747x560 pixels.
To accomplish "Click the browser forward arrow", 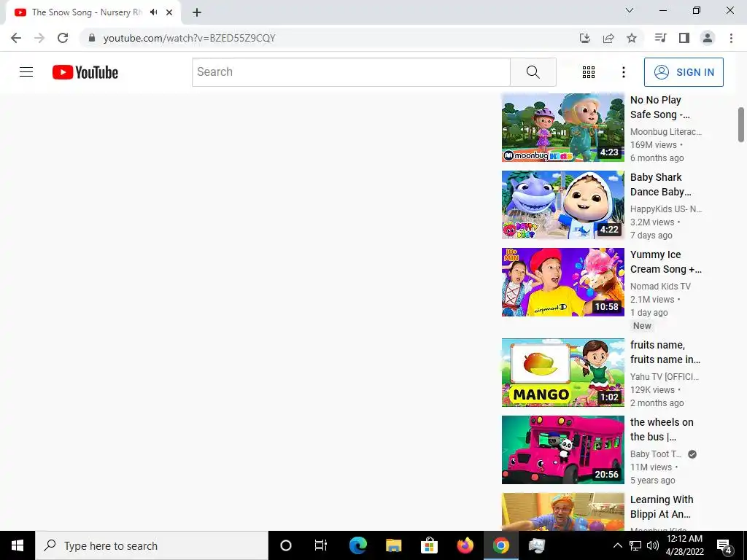I will click(x=39, y=38).
